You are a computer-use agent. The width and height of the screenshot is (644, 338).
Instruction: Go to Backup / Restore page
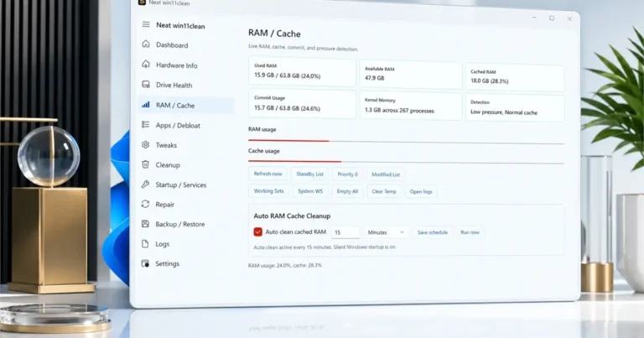tap(179, 224)
